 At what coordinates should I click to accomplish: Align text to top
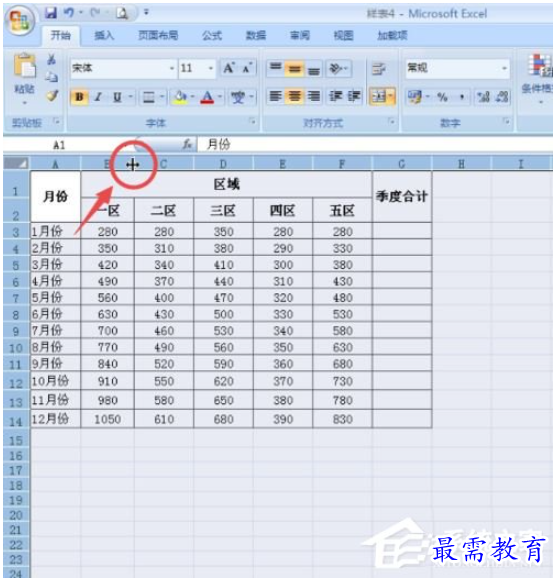point(275,68)
